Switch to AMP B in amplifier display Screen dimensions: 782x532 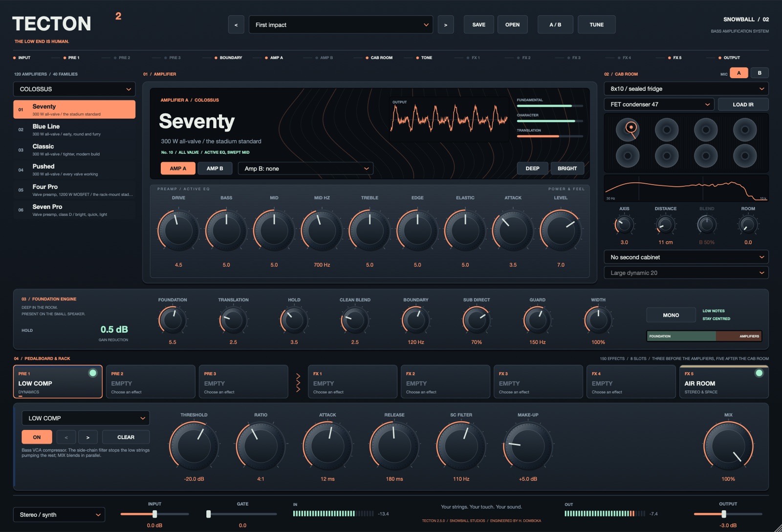(x=215, y=169)
